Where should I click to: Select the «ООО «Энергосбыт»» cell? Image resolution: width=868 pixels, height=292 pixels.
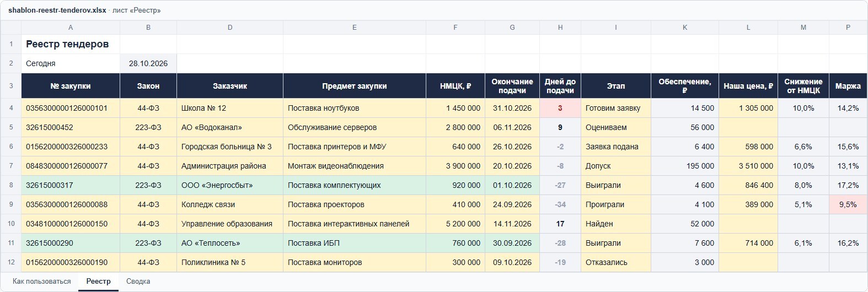coord(230,185)
